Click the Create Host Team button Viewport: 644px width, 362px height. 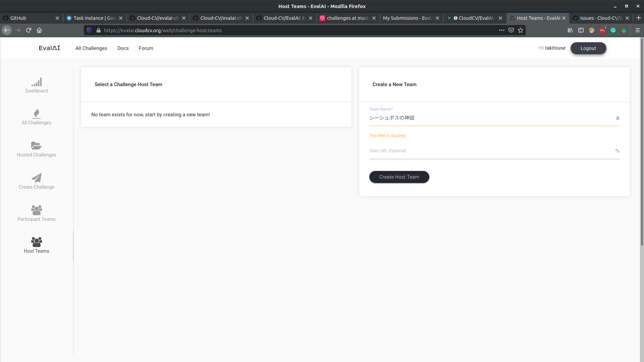399,177
